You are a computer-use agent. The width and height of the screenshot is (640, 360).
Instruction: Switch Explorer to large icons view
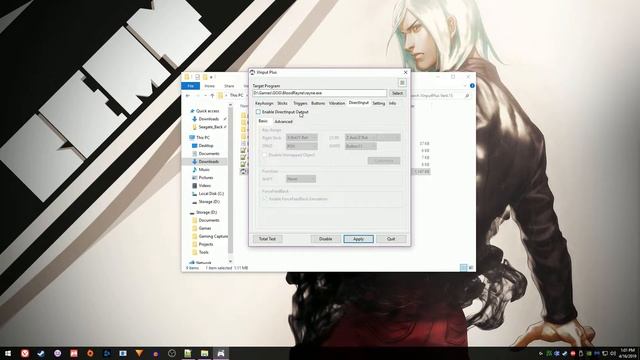471,268
